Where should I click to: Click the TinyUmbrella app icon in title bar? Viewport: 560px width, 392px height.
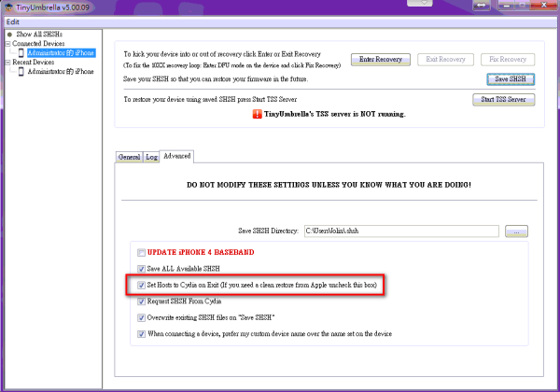tap(7, 7)
